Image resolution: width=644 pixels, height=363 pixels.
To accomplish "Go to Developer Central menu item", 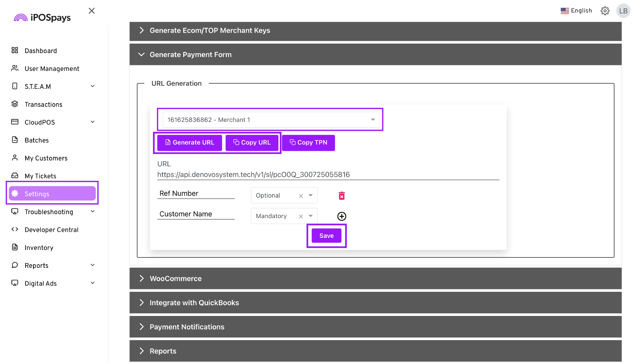I will click(51, 230).
